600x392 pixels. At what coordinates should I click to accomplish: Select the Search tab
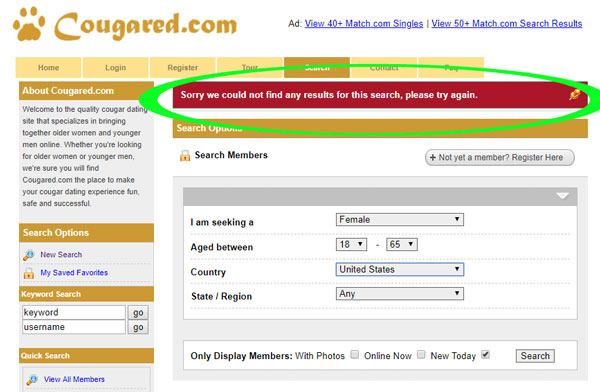tap(317, 68)
